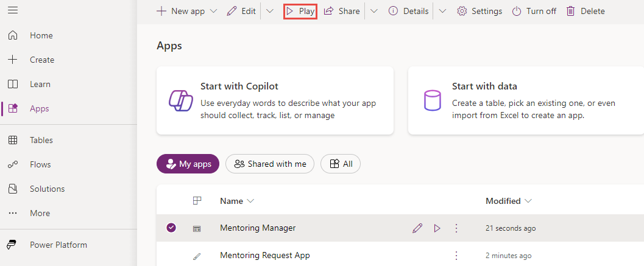Click the app type column header icon
The width and height of the screenshot is (644, 266).
[x=197, y=201]
